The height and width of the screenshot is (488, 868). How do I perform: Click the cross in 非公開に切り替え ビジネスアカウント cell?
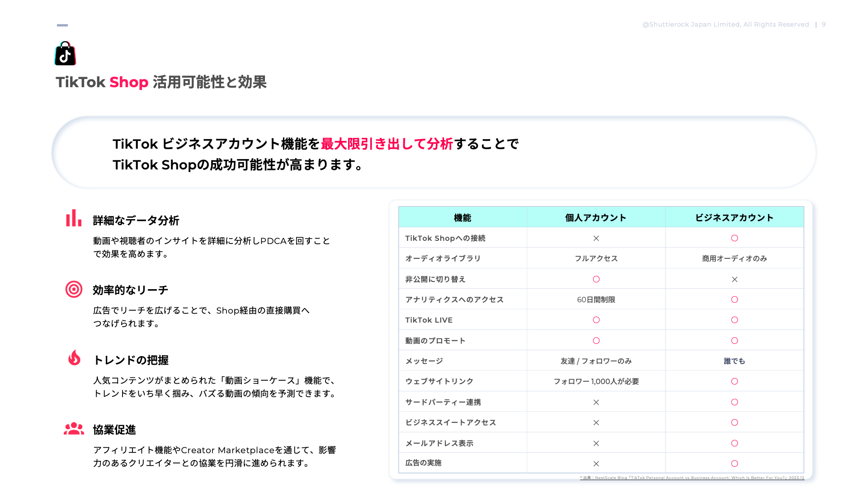coord(735,279)
